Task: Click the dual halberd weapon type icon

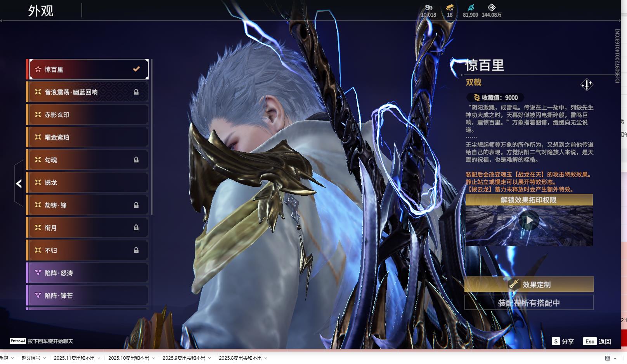Action: pos(587,85)
